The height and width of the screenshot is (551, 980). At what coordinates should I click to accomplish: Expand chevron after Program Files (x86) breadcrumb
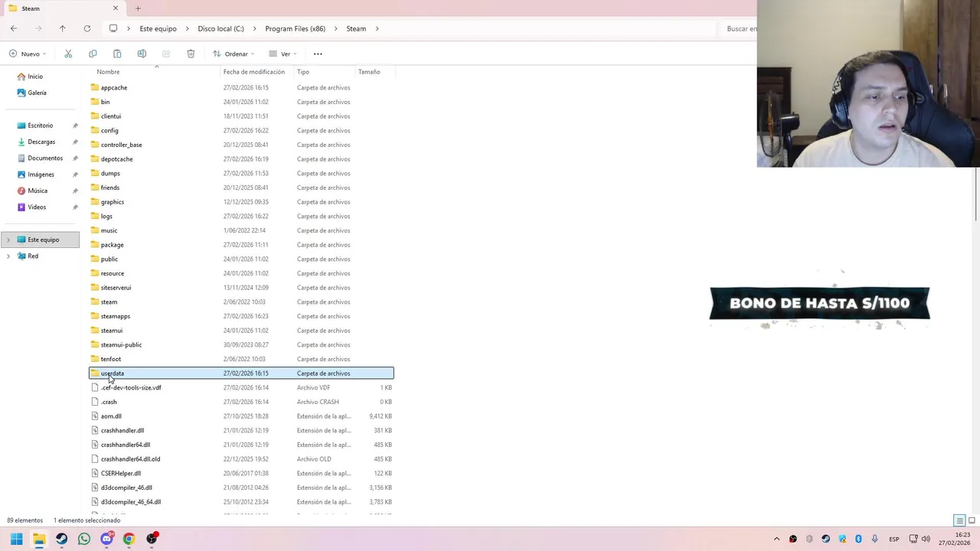click(336, 28)
